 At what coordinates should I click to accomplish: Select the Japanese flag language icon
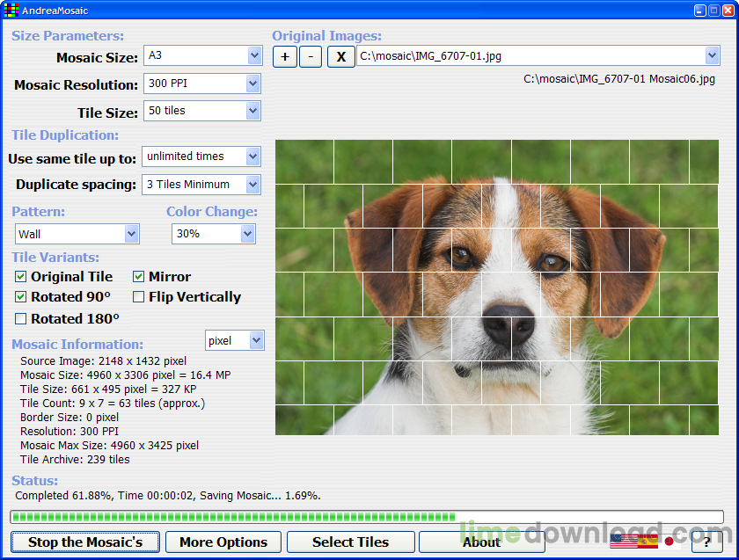670,541
